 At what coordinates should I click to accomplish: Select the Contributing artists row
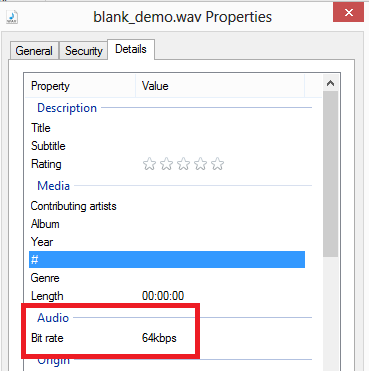(x=167, y=206)
